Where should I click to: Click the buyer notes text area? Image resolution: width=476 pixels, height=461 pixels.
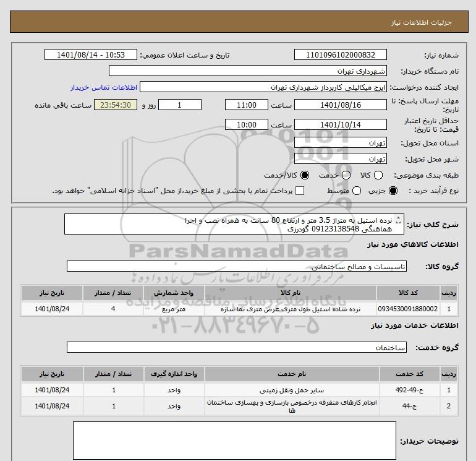(234, 440)
